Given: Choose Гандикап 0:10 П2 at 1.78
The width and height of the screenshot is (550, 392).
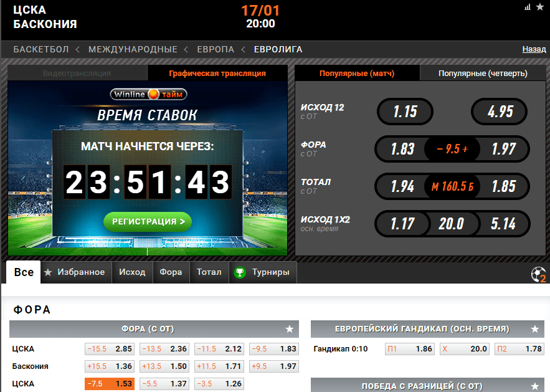Looking at the screenshot, I should (x=519, y=349).
